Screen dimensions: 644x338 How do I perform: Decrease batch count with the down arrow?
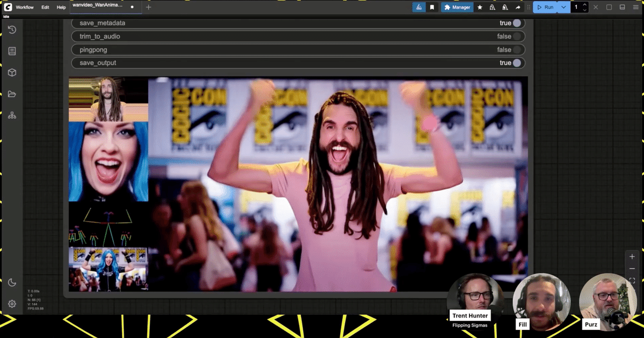[585, 10]
